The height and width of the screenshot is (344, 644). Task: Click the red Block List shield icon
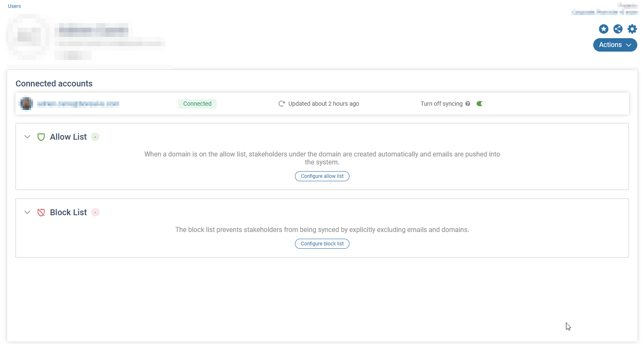point(41,213)
